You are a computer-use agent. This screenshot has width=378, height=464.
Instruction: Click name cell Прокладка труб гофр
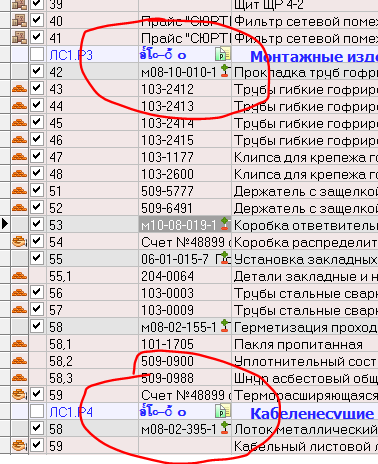point(305,72)
